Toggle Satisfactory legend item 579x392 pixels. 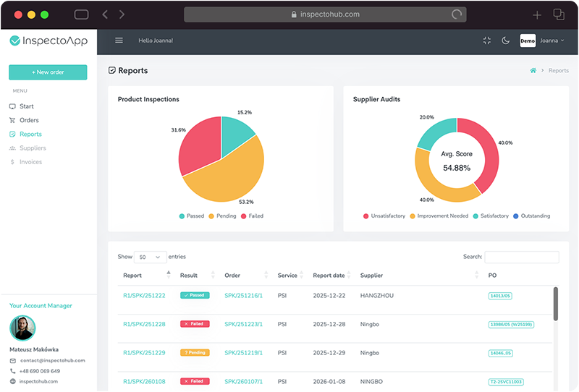coord(491,216)
